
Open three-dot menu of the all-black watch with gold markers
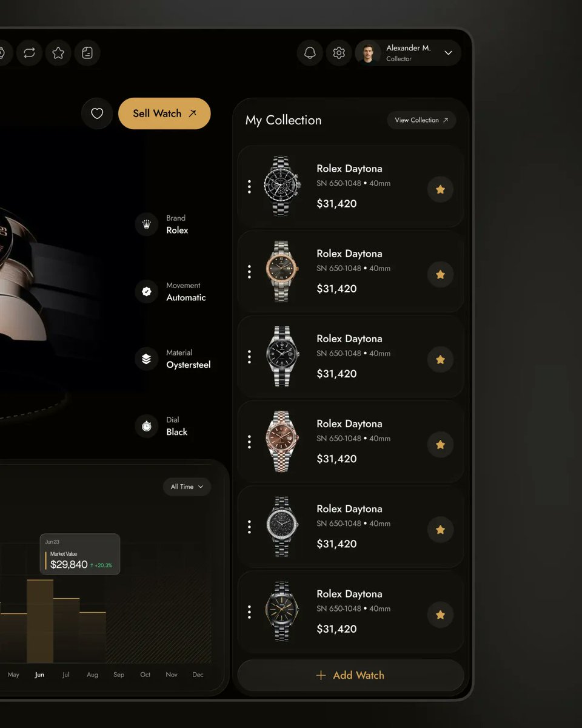(x=249, y=612)
